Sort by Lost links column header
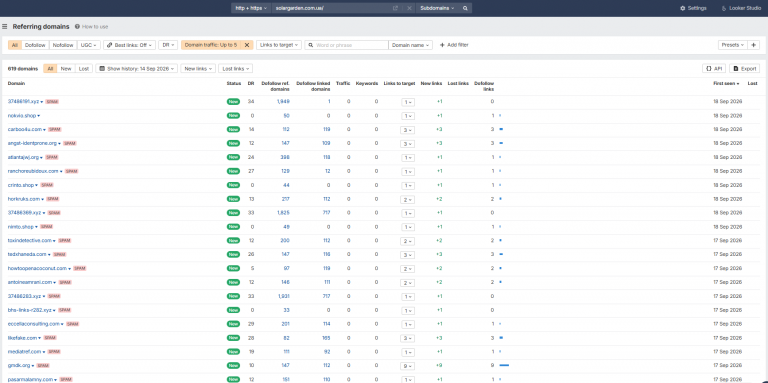Image resolution: width=768 pixels, height=383 pixels. tap(458, 83)
